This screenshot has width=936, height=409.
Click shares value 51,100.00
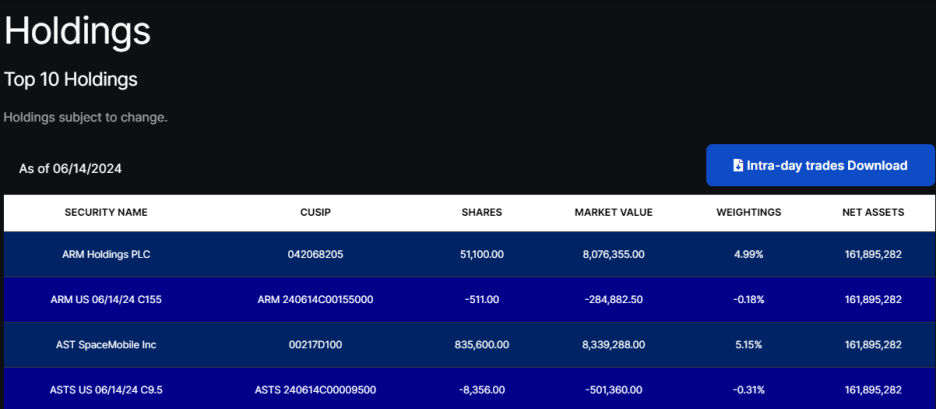pyautogui.click(x=482, y=254)
